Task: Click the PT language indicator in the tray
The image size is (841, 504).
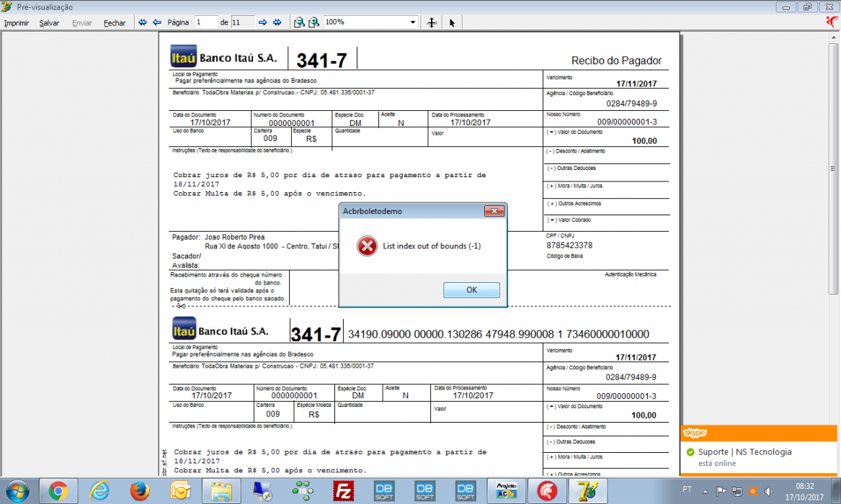Action: (687, 490)
